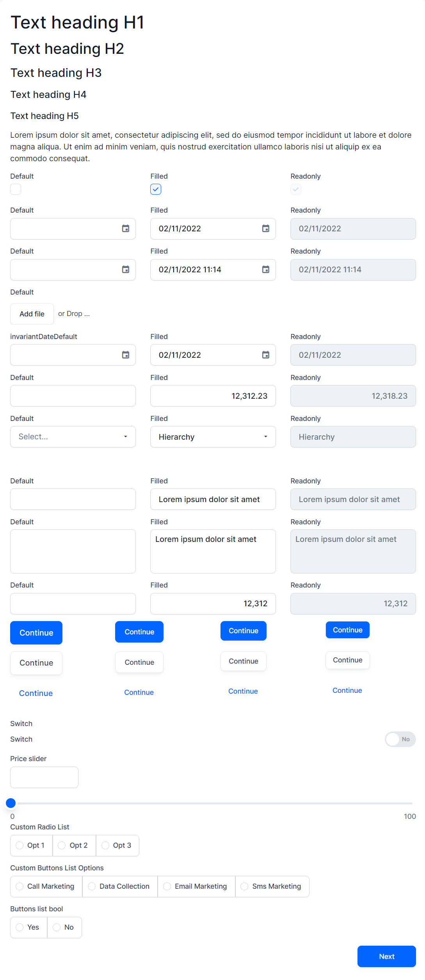Click the smallest Continue text link
The height and width of the screenshot is (980, 425).
[347, 691]
